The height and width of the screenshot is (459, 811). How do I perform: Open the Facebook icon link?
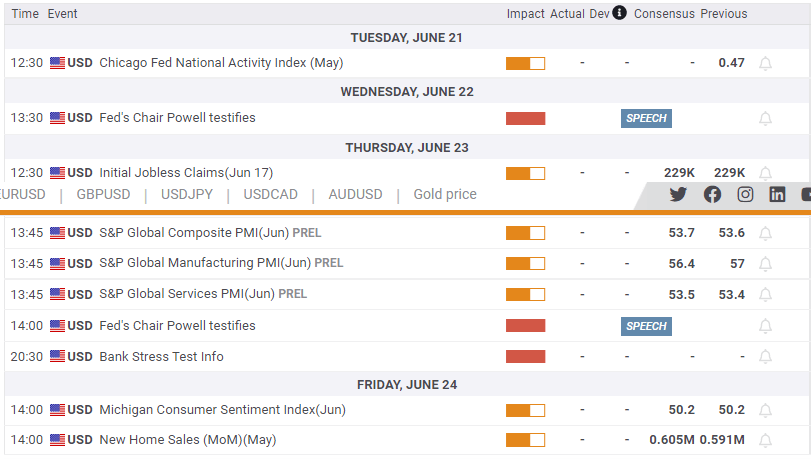point(712,194)
